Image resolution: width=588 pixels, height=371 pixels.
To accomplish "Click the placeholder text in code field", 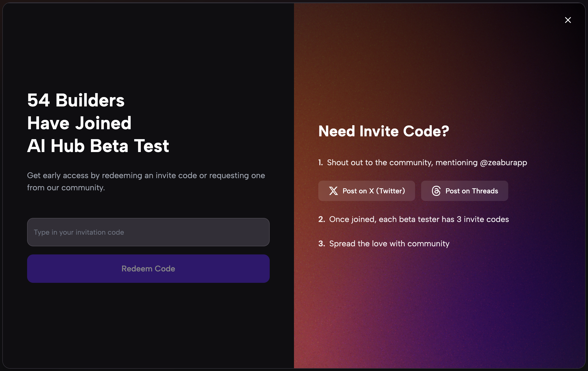I will click(79, 232).
